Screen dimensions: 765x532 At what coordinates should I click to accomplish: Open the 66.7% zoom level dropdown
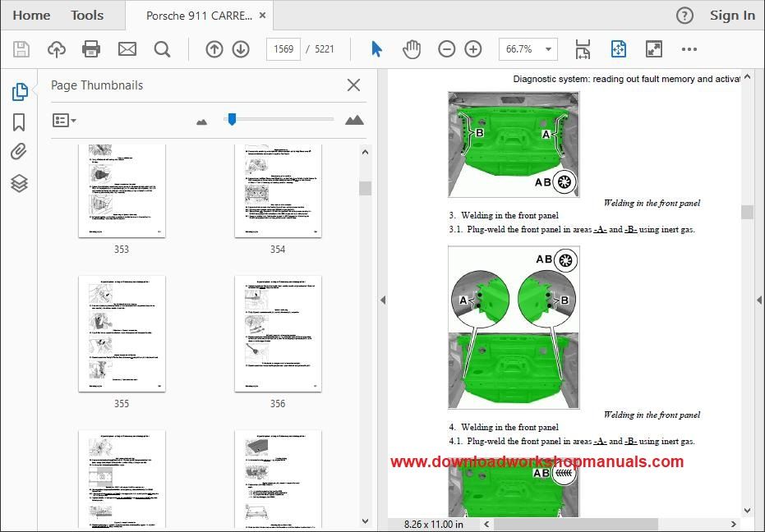click(528, 49)
